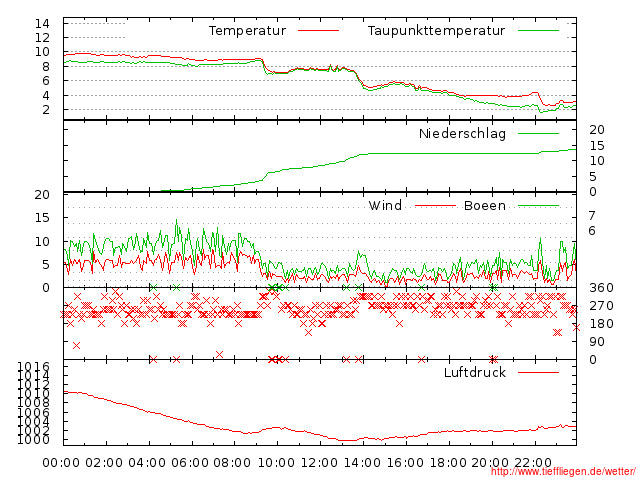Select the 90 wind direction axis value

(597, 342)
